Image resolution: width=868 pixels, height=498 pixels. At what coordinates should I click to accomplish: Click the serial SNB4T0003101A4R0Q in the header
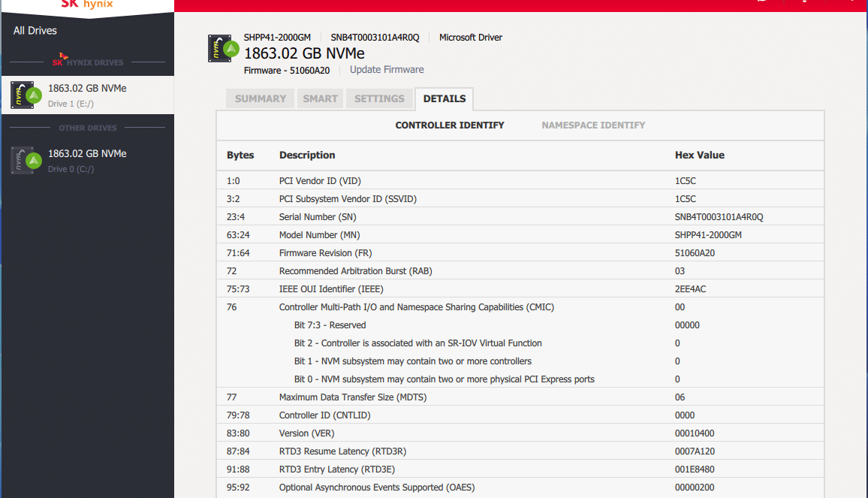[x=375, y=38]
